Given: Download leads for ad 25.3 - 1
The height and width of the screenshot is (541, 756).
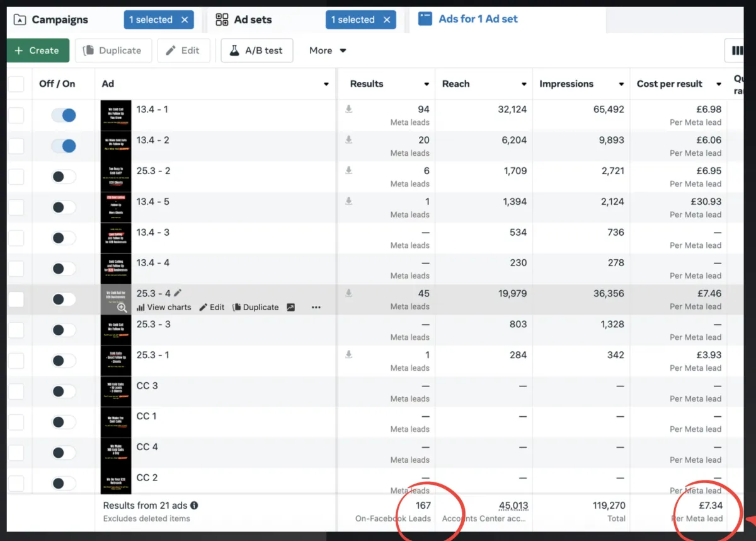Looking at the screenshot, I should (348, 355).
